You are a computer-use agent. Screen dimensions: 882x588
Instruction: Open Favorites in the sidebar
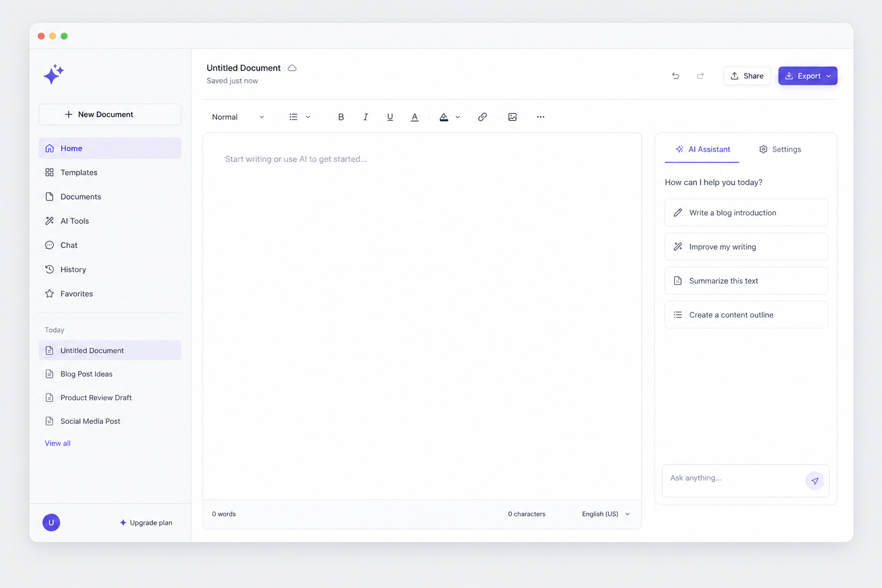[110, 293]
